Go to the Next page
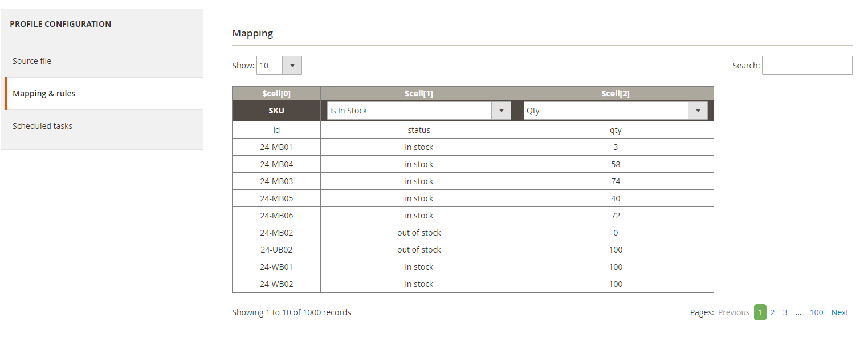This screenshot has width=868, height=345. tap(840, 312)
